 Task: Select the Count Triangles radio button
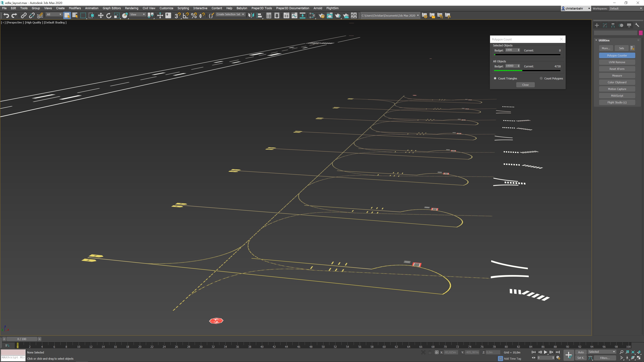point(495,78)
